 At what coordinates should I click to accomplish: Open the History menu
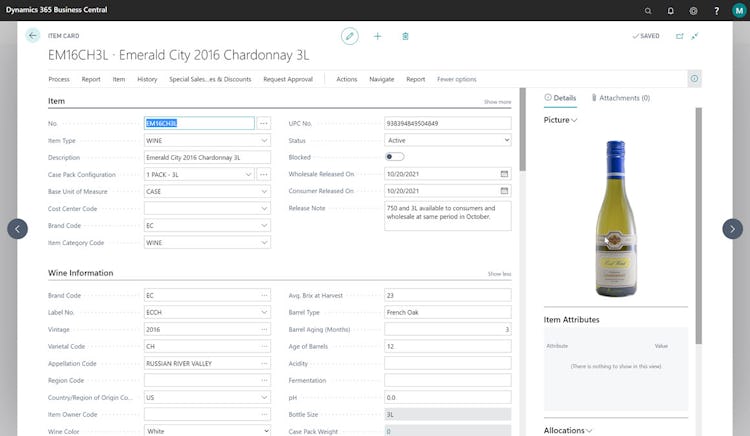[147, 79]
